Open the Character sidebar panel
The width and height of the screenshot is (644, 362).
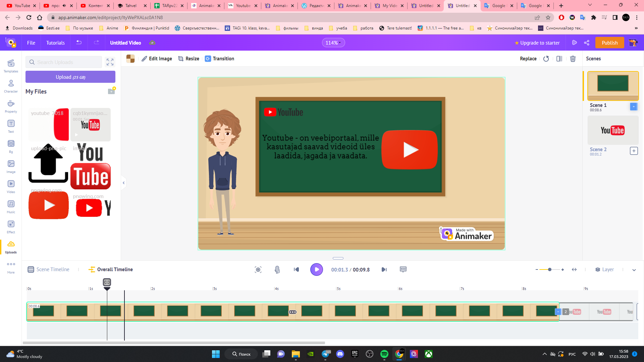(x=11, y=86)
